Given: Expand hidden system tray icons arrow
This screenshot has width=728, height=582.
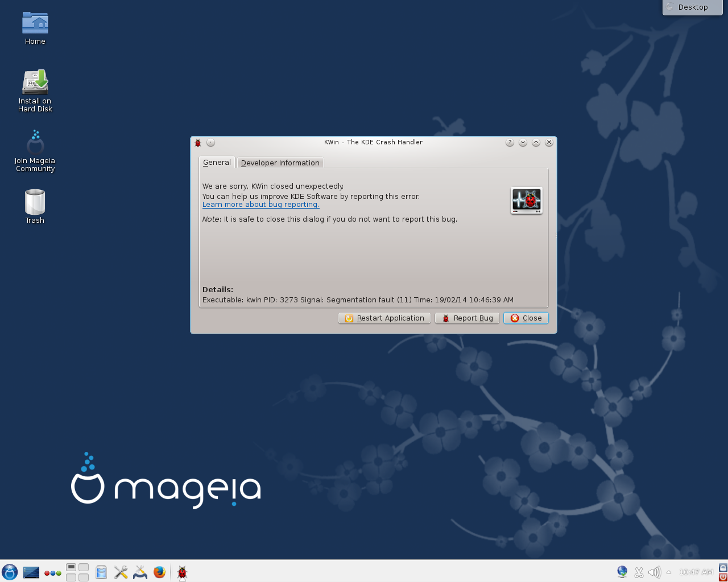Looking at the screenshot, I should (669, 572).
